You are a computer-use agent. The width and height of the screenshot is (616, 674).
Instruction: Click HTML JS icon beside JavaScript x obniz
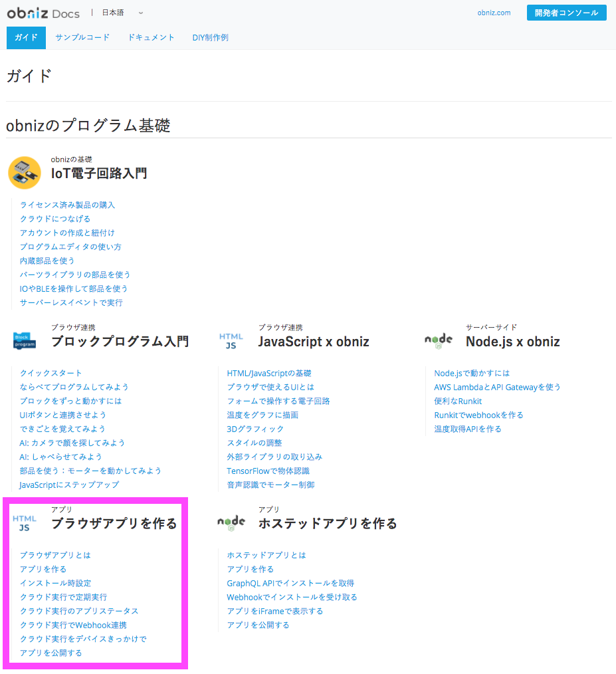click(x=231, y=341)
